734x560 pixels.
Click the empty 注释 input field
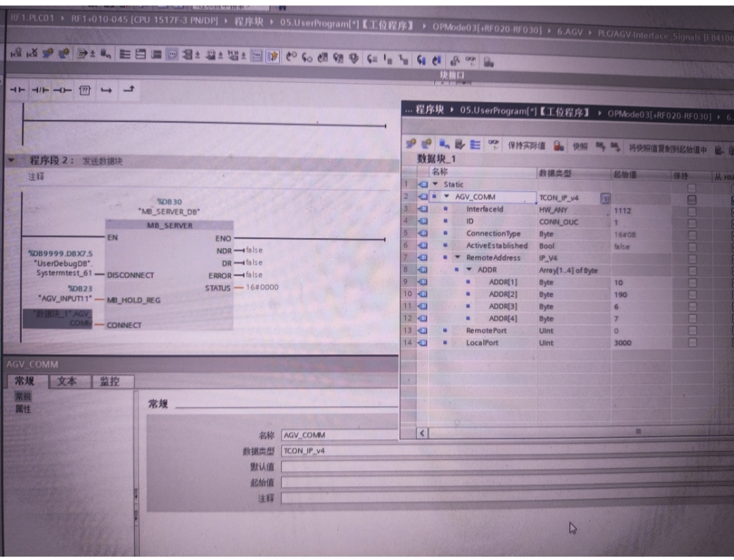pos(508,498)
